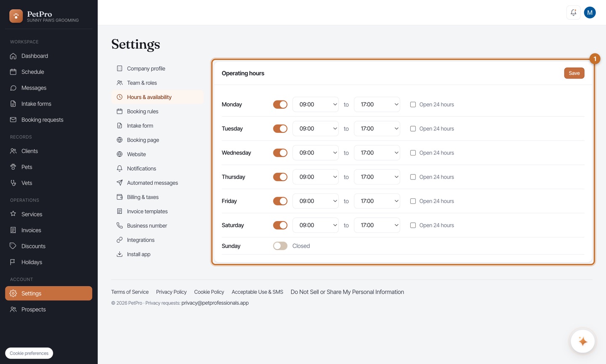Check Open 24 hours for Thursday
606x364 pixels.
coord(413,177)
